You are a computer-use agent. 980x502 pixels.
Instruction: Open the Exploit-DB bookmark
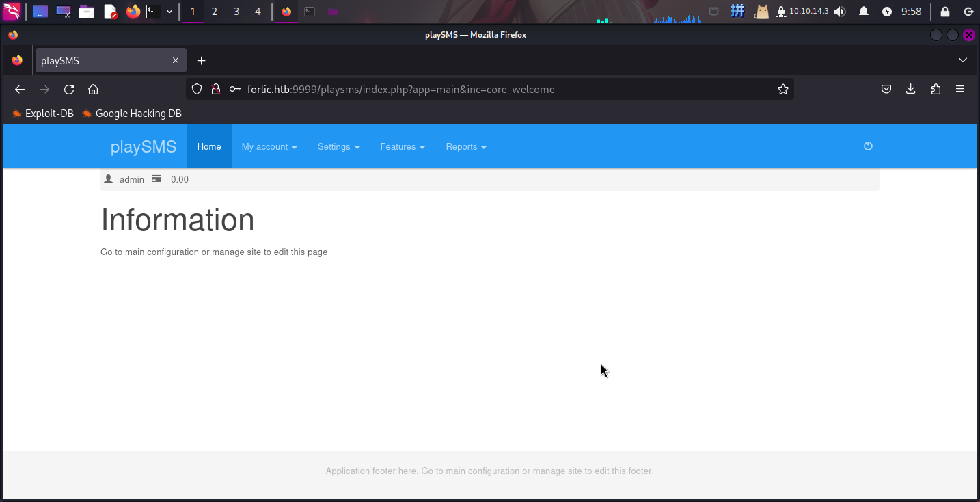(43, 114)
